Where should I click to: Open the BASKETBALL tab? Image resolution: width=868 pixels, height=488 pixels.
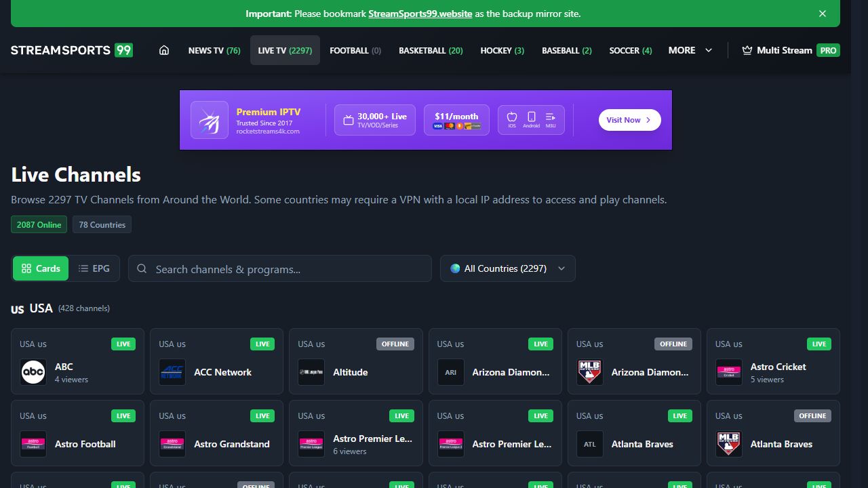[x=431, y=50]
